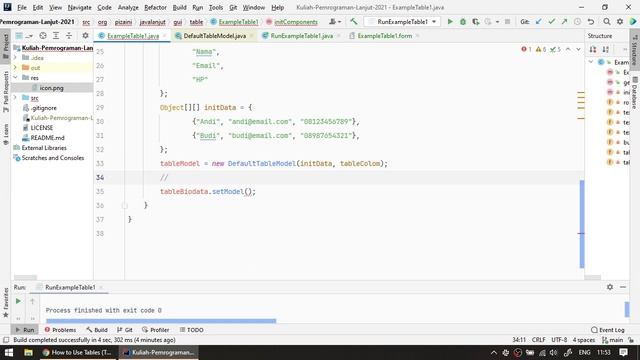Build project using the hammer icon
640x360 pixels.
pos(353,22)
